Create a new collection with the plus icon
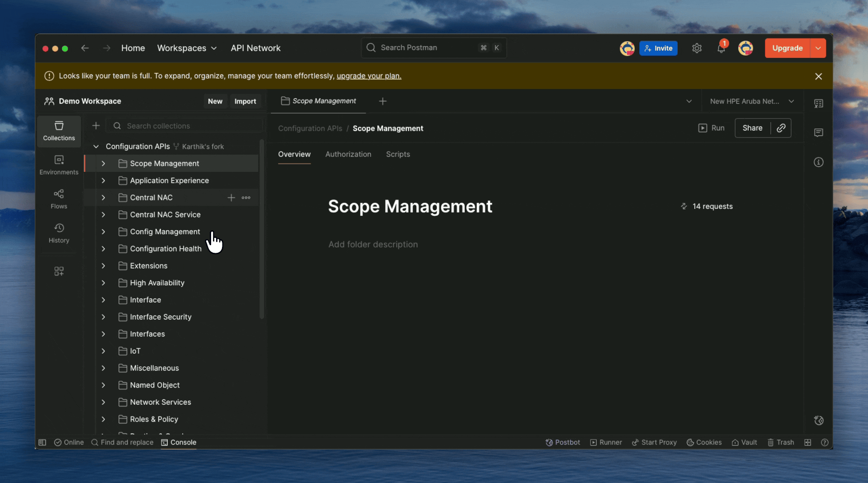The width and height of the screenshot is (868, 483). [96, 126]
